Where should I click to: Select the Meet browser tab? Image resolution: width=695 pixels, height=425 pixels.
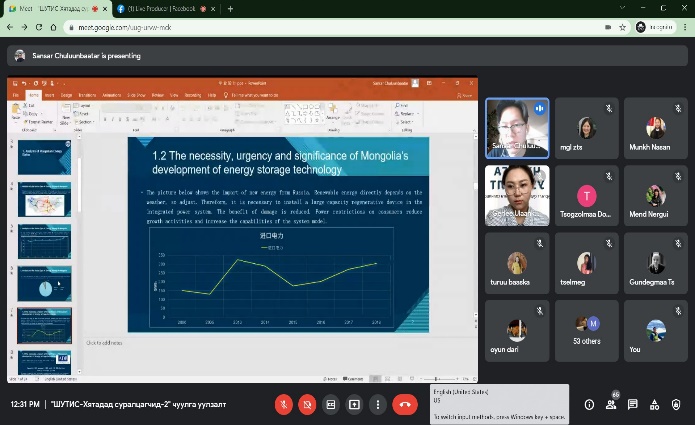pyautogui.click(x=55, y=9)
